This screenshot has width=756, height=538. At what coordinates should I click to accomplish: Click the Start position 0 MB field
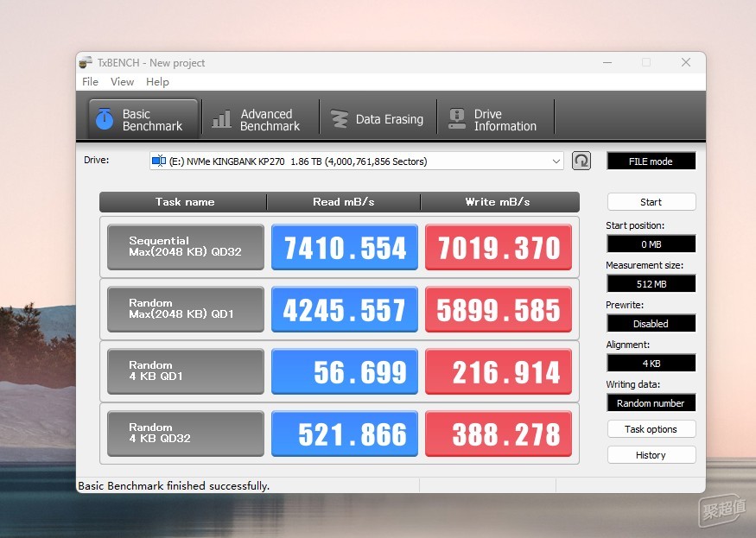click(651, 244)
